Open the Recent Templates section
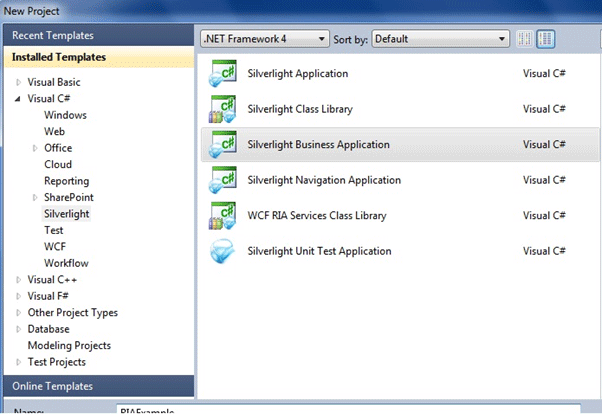Image resolution: width=602 pixels, height=414 pixels. (99, 35)
